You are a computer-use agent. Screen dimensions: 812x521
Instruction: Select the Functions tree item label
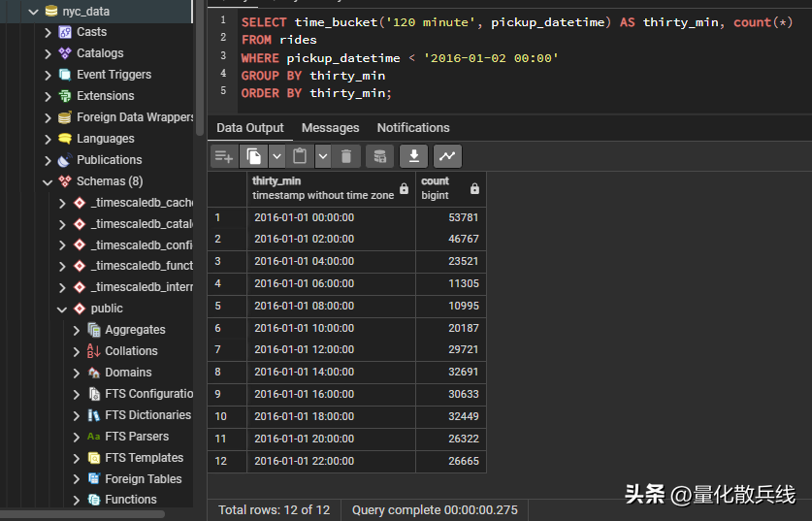click(131, 500)
